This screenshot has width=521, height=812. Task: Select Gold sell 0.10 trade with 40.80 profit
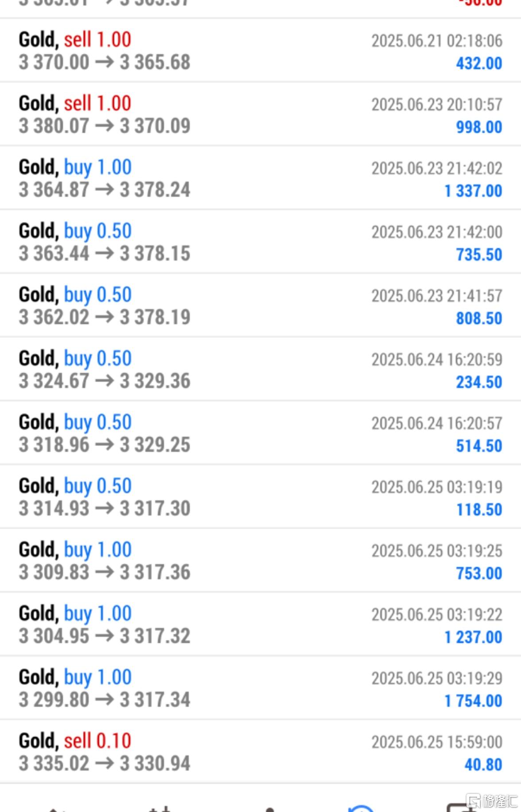coord(260,752)
